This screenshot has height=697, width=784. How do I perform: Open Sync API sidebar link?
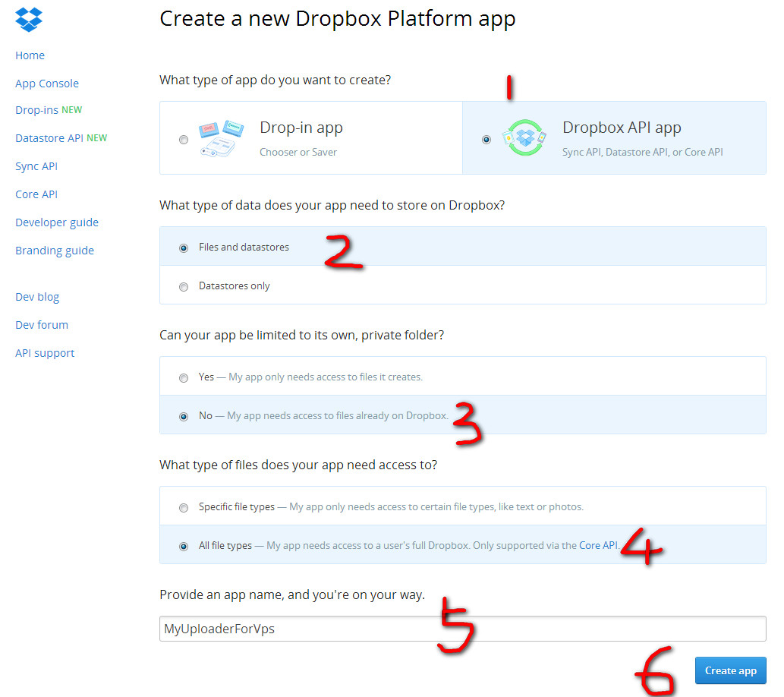(36, 166)
